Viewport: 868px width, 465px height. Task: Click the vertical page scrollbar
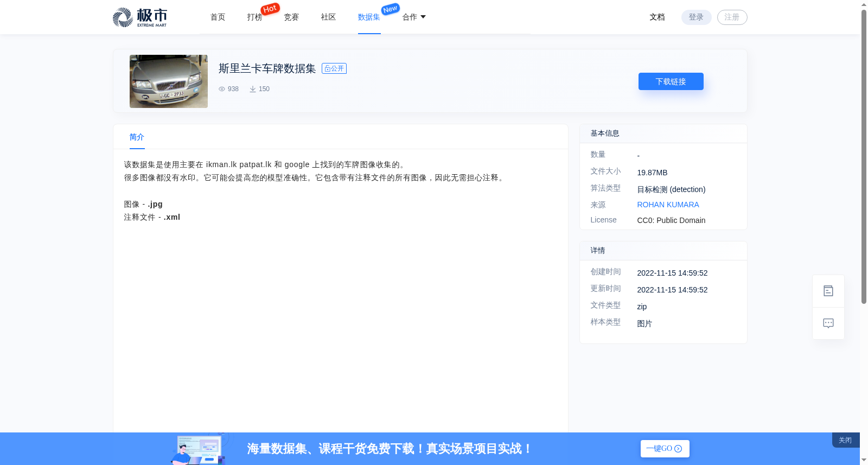click(864, 157)
